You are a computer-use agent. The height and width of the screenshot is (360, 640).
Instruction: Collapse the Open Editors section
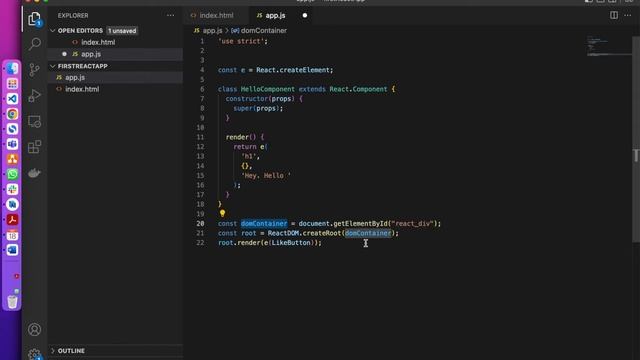53,31
